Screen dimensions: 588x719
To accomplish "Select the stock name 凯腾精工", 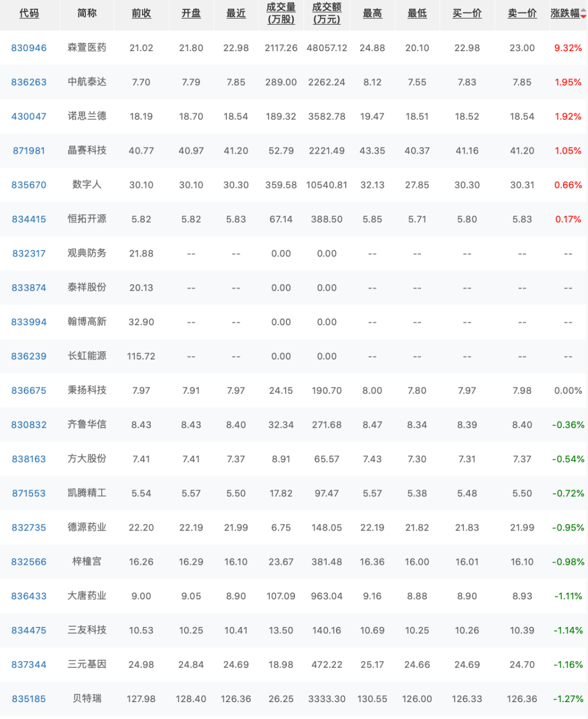I will [x=87, y=493].
